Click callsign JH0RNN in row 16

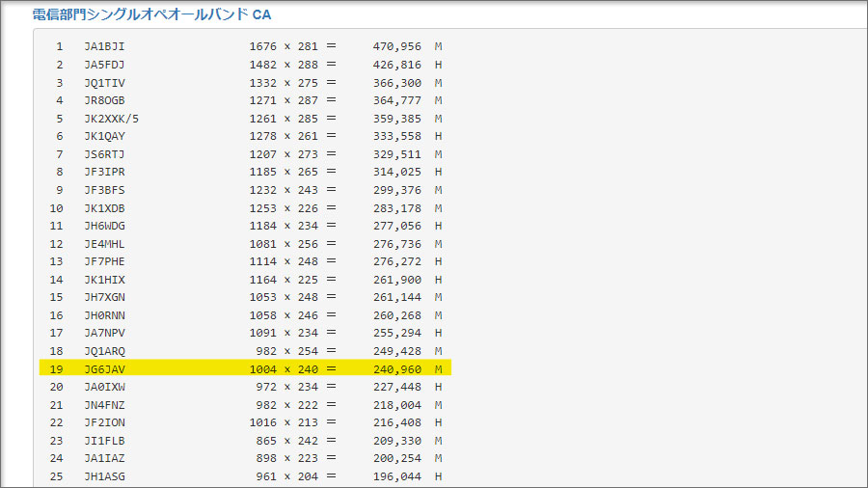(x=104, y=315)
